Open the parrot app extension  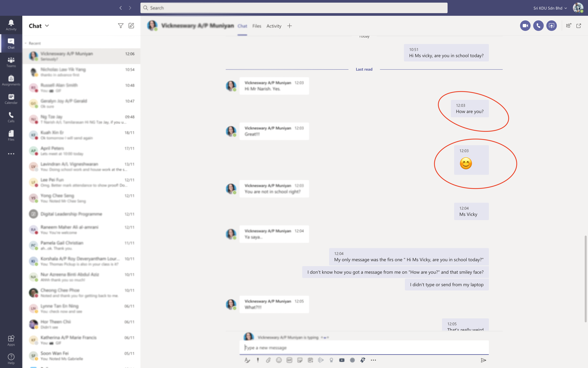coord(363,360)
